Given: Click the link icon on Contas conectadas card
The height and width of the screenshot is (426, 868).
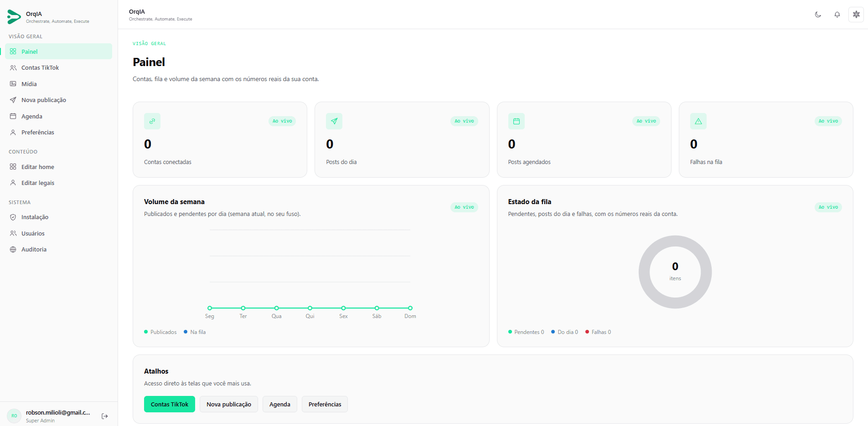Looking at the screenshot, I should pos(152,121).
